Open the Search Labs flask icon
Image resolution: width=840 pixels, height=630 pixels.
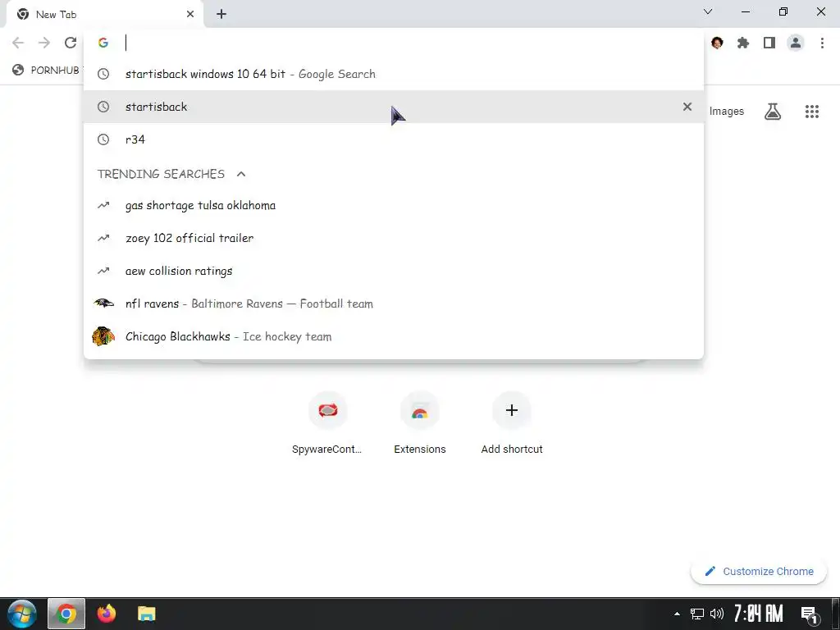pos(773,112)
